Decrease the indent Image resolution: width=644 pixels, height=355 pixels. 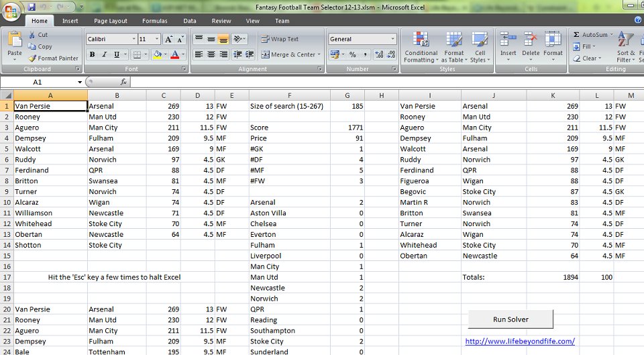pos(237,54)
